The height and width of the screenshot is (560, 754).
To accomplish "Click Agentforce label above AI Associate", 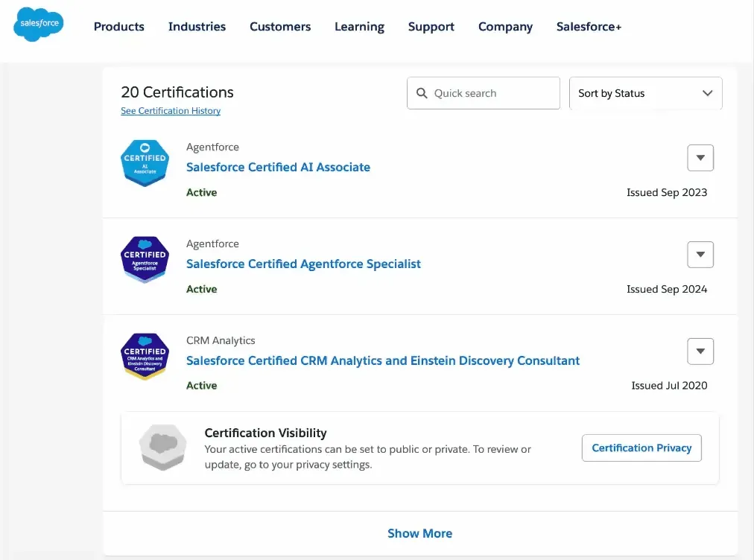I will (x=212, y=147).
